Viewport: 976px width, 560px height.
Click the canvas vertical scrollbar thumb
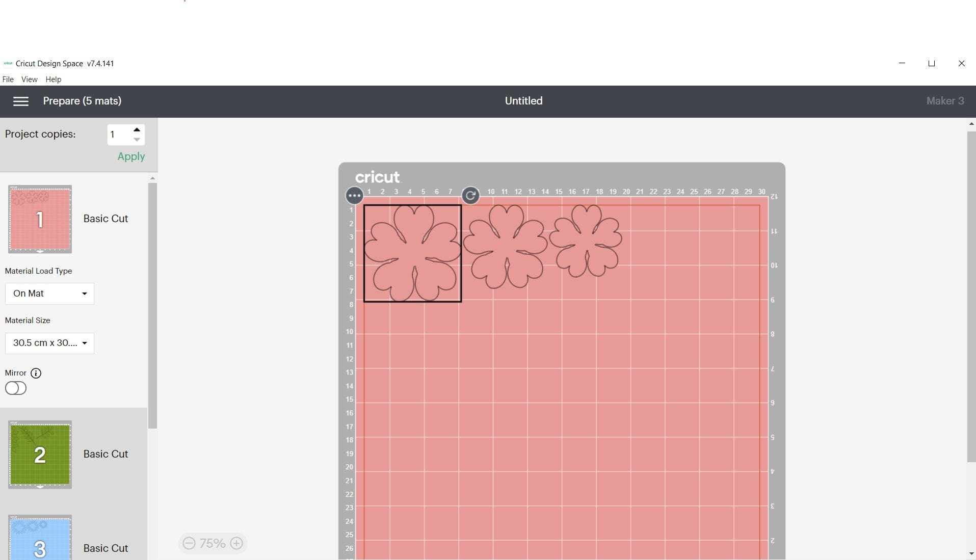(x=971, y=297)
